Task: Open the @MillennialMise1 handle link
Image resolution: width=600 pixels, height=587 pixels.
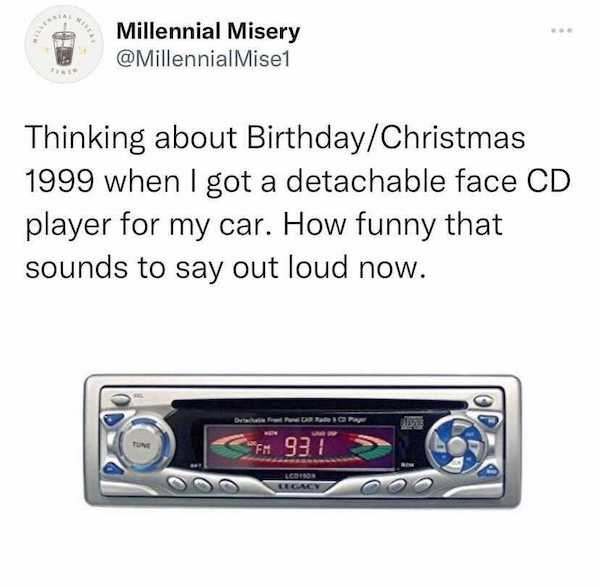Action: tap(204, 59)
